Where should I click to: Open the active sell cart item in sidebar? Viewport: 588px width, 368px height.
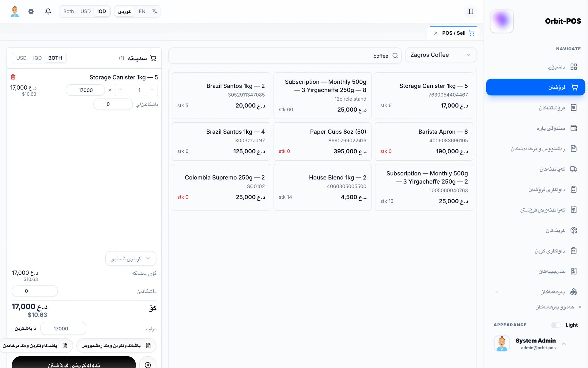(536, 87)
